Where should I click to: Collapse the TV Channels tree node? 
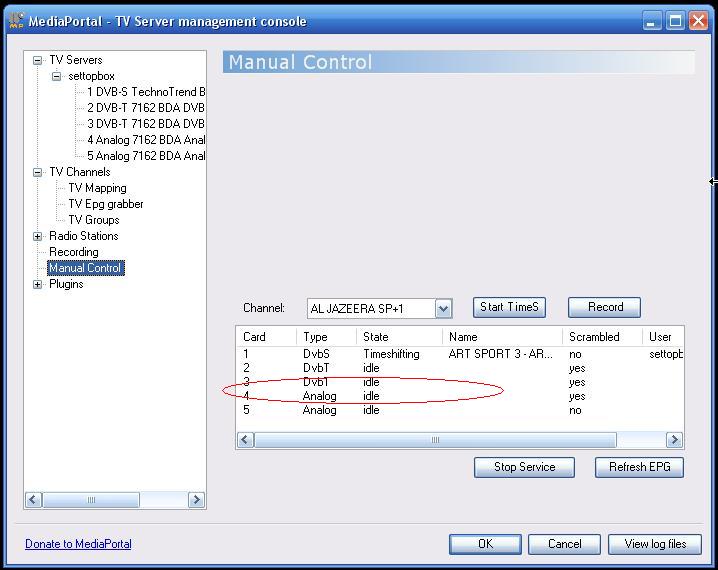click(x=38, y=173)
